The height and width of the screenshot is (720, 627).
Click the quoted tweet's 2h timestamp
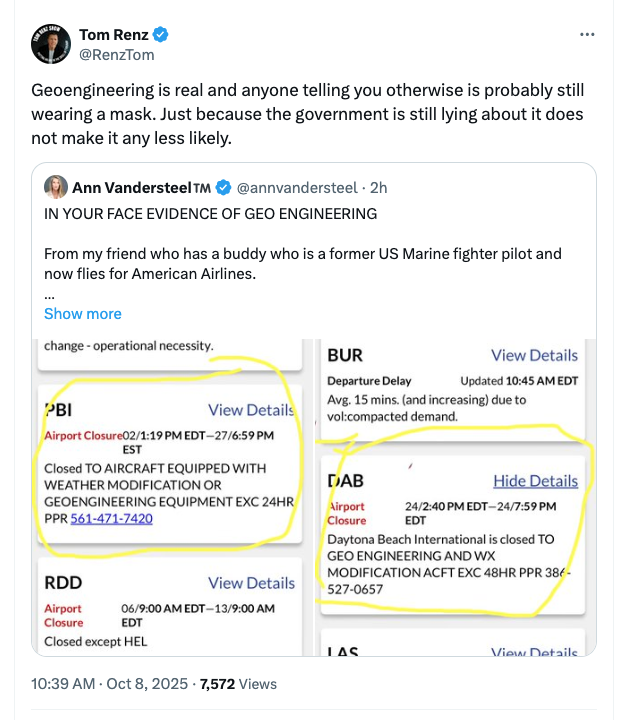pos(379,187)
